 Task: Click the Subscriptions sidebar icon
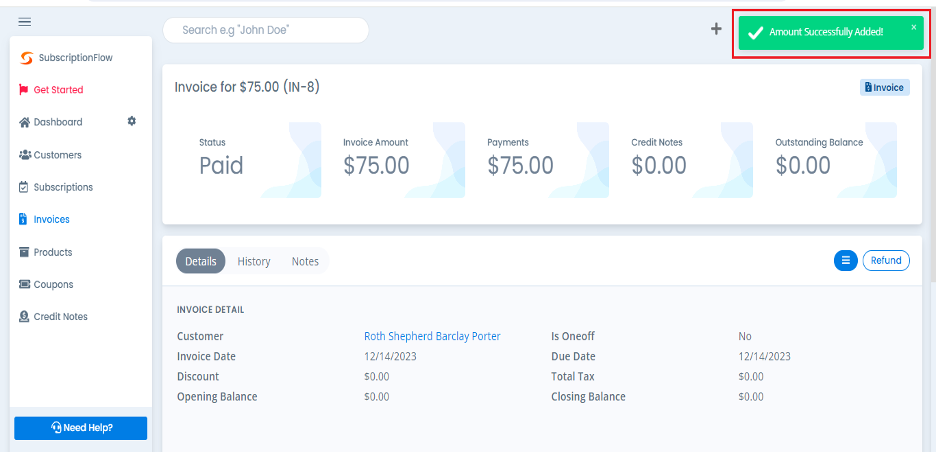(24, 187)
